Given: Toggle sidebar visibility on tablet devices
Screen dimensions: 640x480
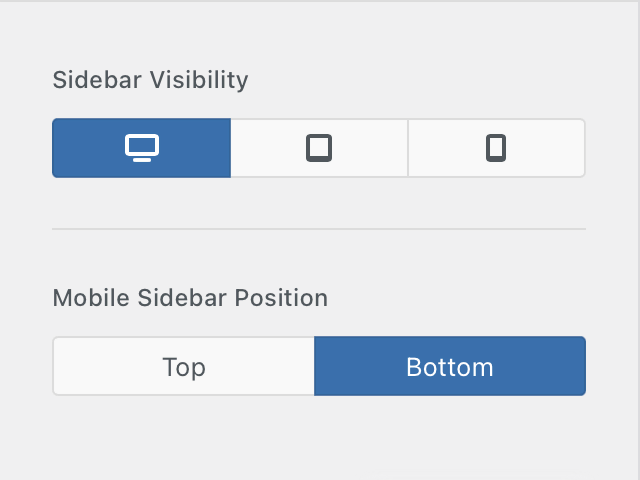Looking at the screenshot, I should click(319, 148).
